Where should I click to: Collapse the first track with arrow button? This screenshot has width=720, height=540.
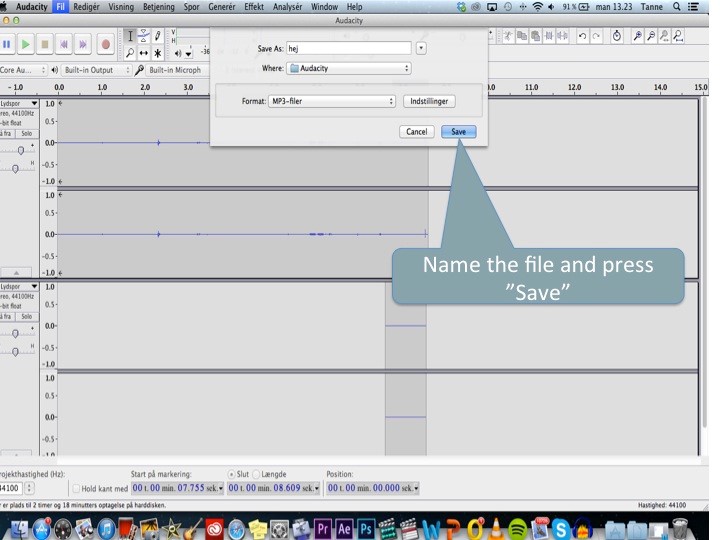pos(16,273)
